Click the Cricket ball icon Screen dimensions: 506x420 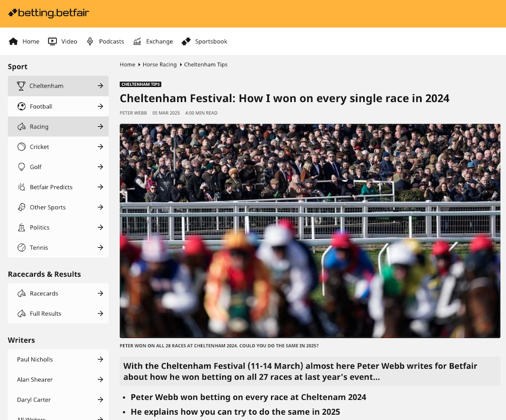click(22, 147)
